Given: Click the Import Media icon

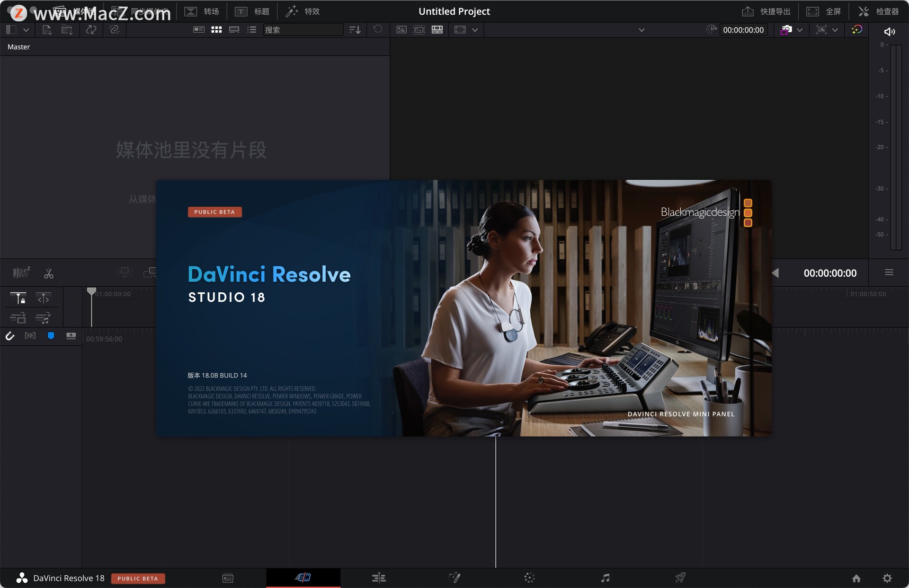Looking at the screenshot, I should coord(46,30).
